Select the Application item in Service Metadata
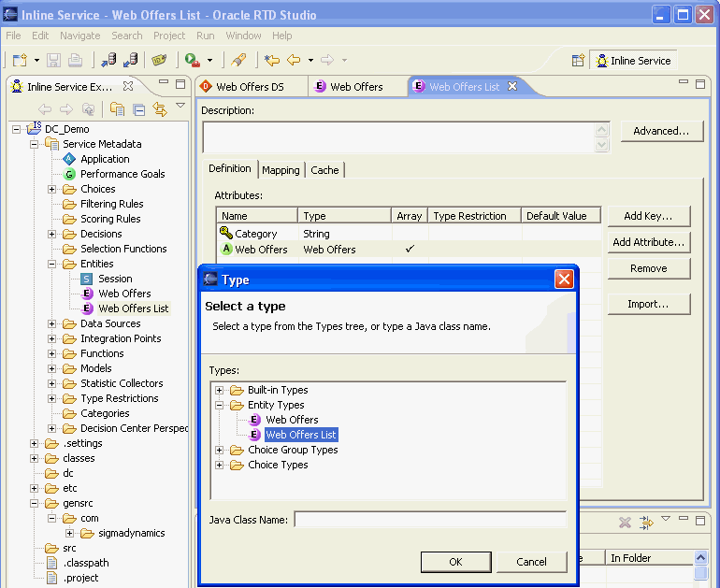 click(x=105, y=159)
